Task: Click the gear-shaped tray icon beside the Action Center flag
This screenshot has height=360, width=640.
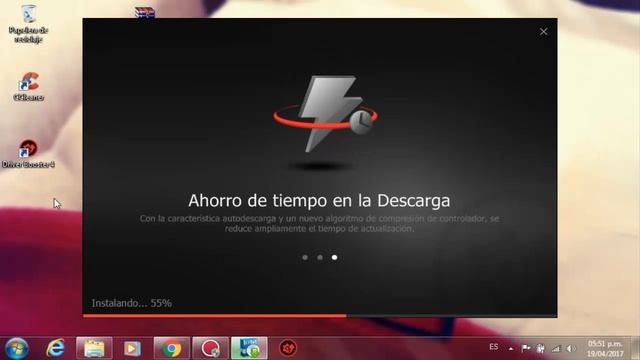Action: (x=541, y=348)
